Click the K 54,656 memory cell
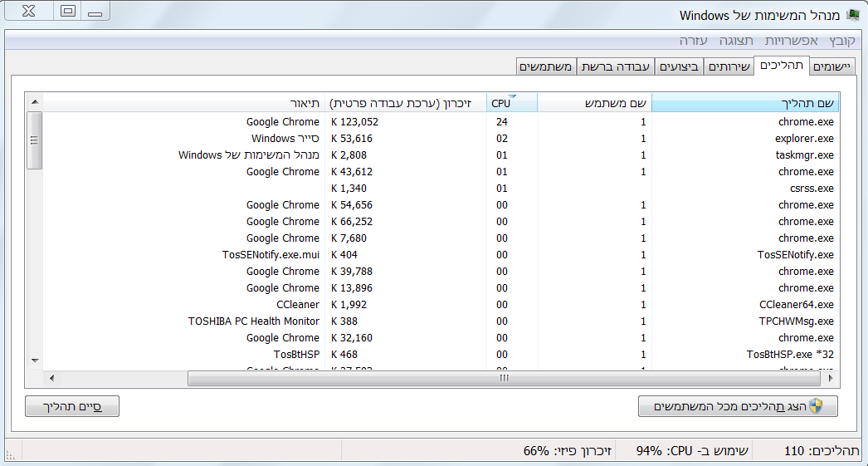 [352, 205]
